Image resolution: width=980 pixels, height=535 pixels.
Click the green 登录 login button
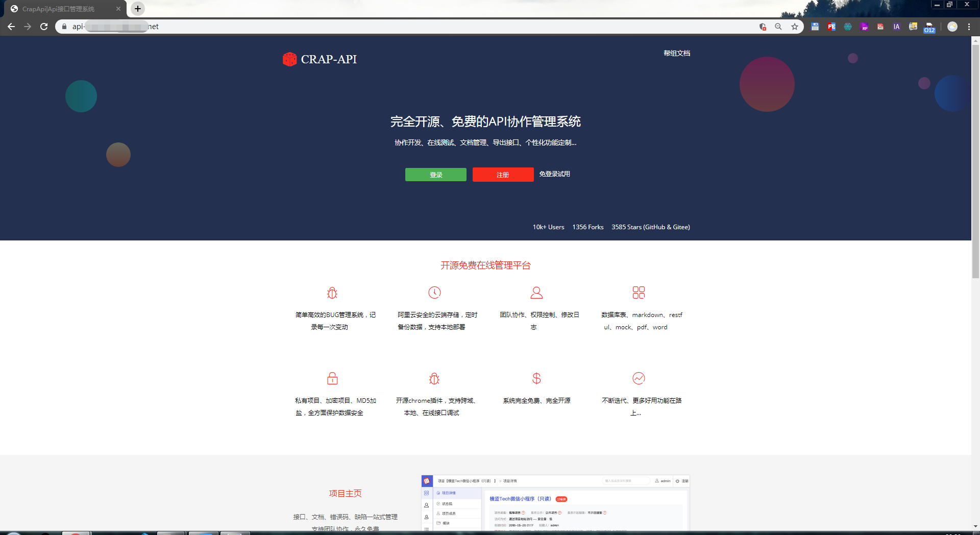point(436,175)
